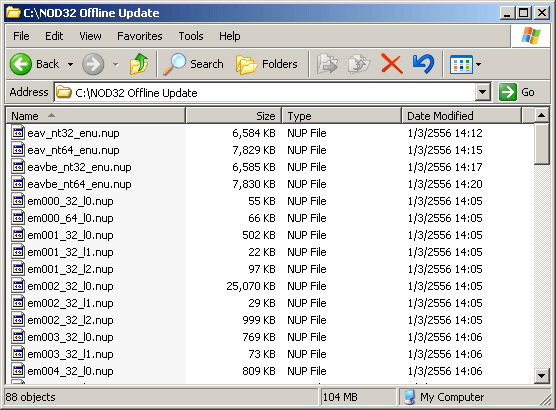Viewport: 556px width, 410px height.
Task: Click the Copy To folder icon
Action: pos(358,64)
